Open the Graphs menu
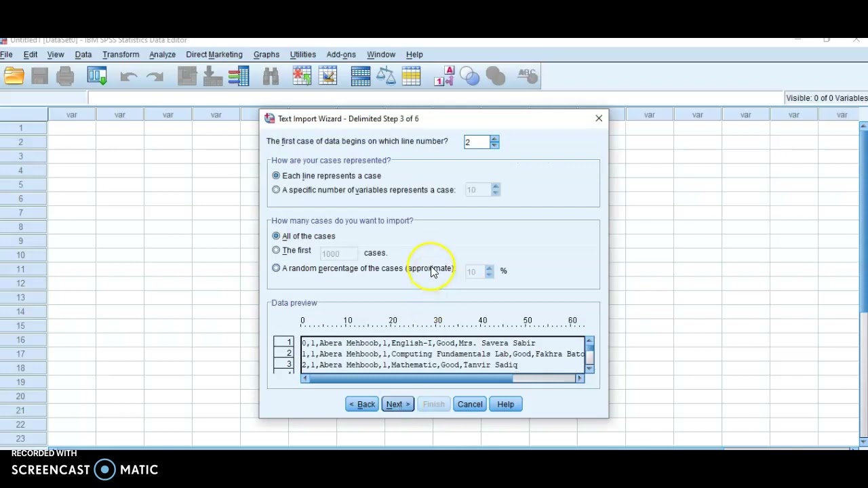Screen dimensions: 868x488 coord(267,54)
